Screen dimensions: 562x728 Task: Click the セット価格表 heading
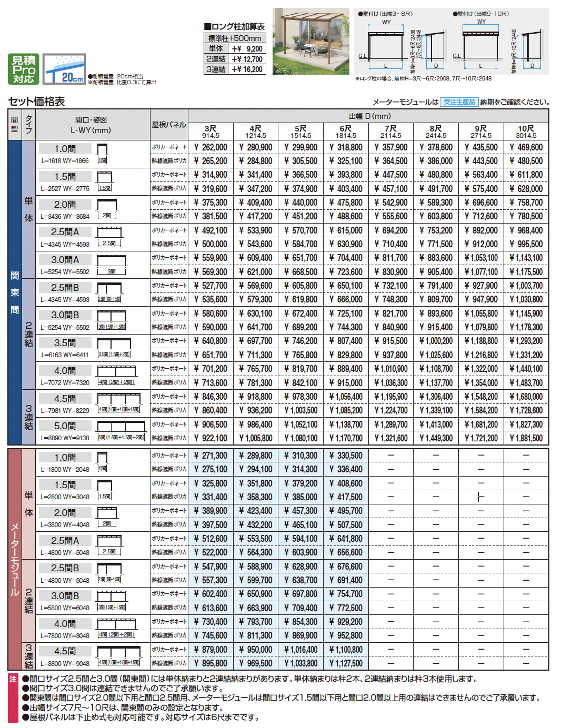37,102
